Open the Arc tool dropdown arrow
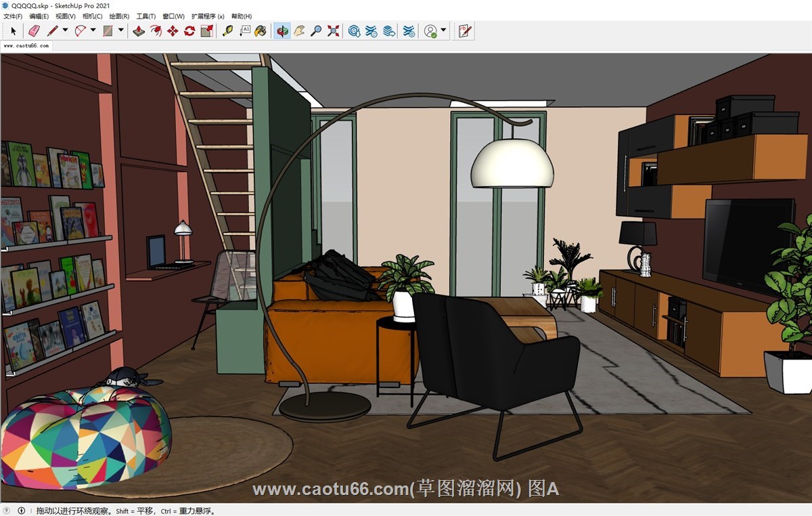 click(x=93, y=30)
